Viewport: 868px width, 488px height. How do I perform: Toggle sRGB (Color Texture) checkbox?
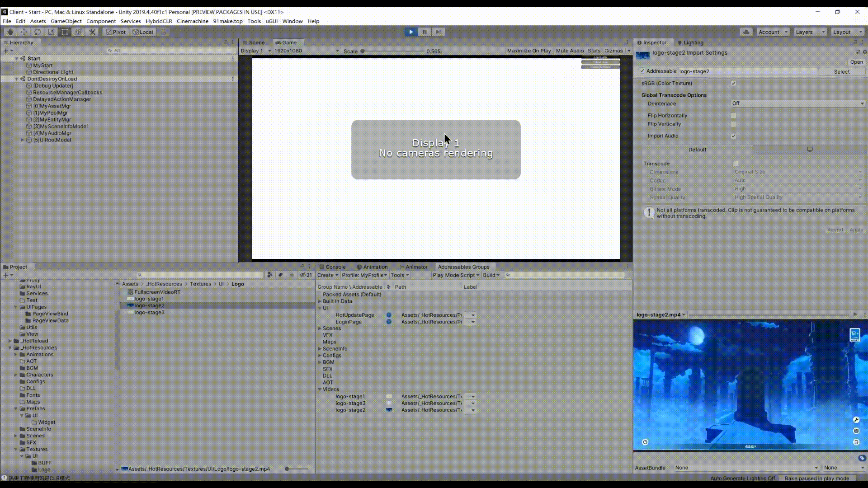point(733,83)
